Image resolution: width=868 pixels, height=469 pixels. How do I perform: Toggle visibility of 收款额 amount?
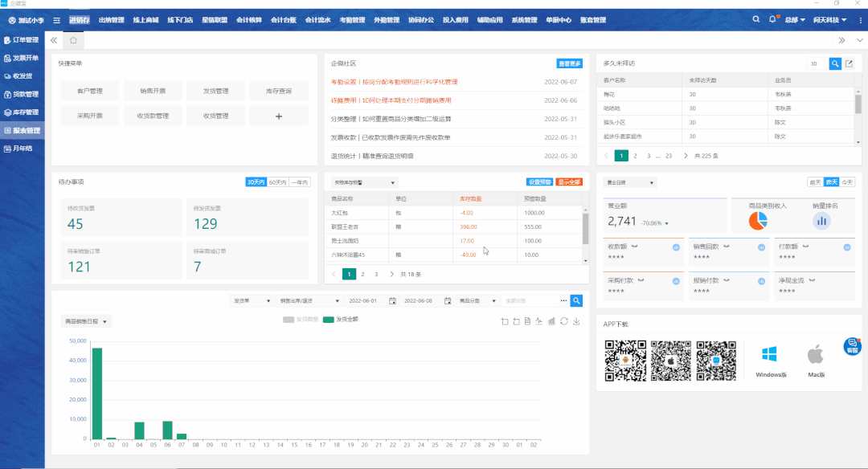point(635,247)
